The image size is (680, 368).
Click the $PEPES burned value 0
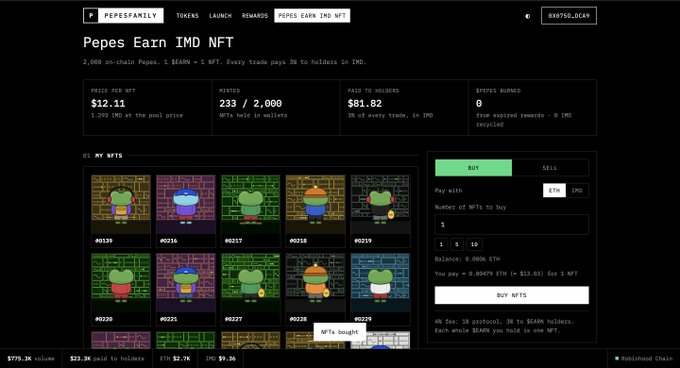(479, 104)
